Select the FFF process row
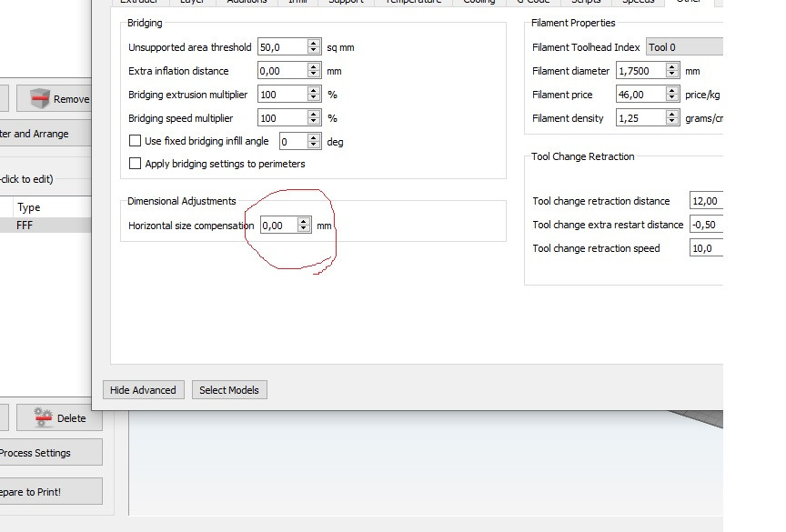Image resolution: width=786 pixels, height=532 pixels. pyautogui.click(x=36, y=226)
